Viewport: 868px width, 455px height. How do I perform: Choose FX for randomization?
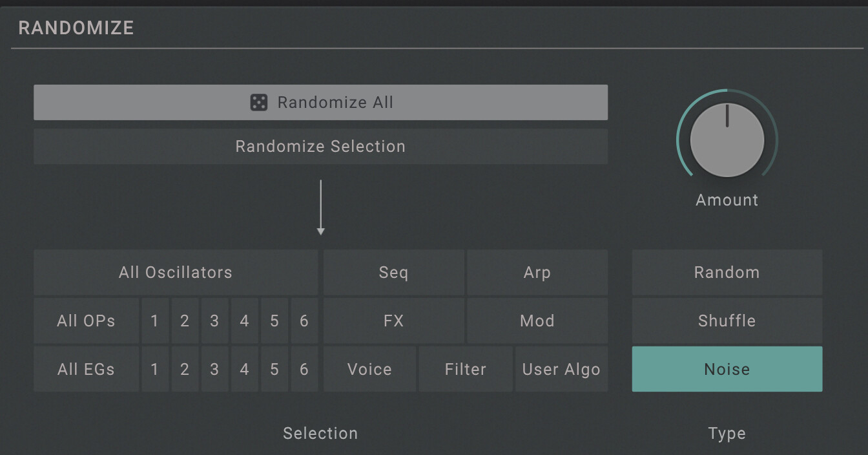[x=393, y=321]
